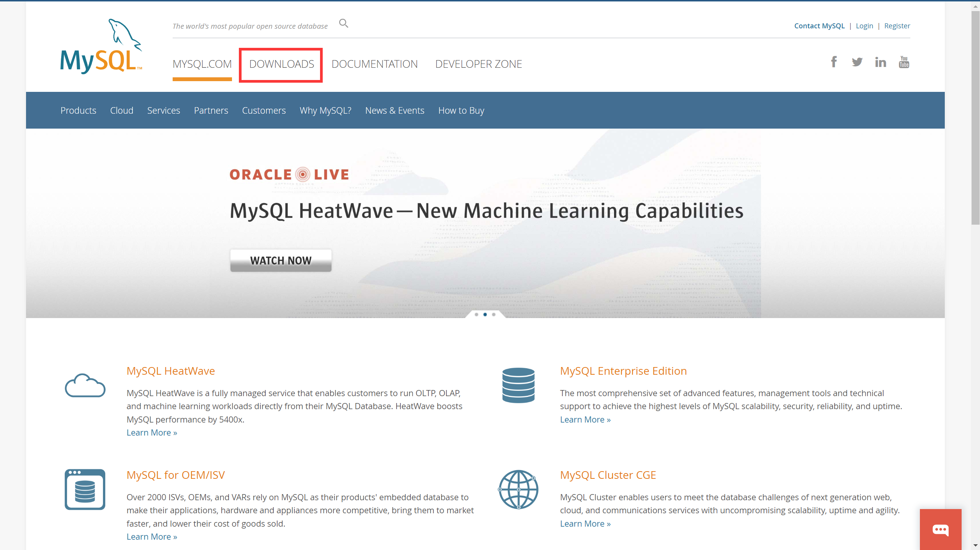Open Products dropdown navigation menu
Image resolution: width=980 pixels, height=550 pixels.
click(x=78, y=110)
